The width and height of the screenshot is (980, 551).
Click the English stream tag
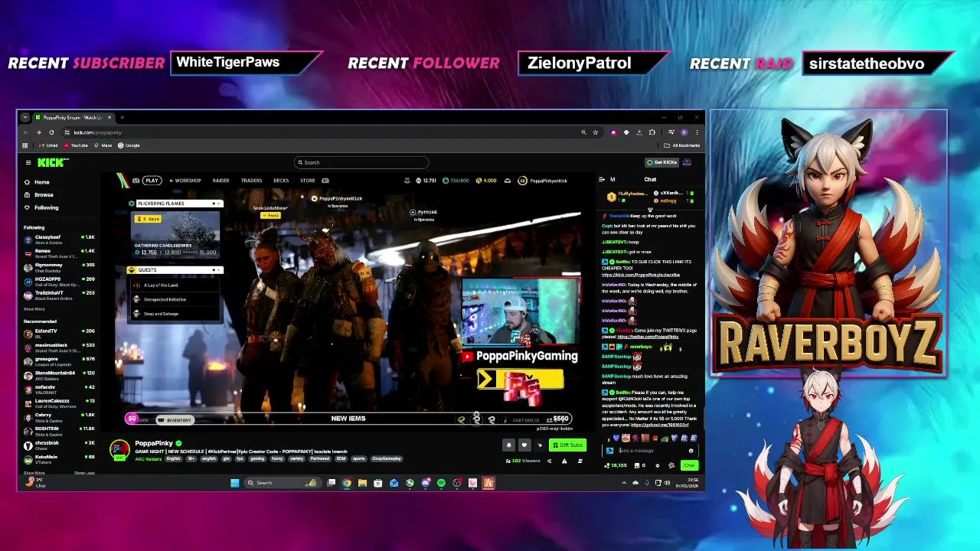[x=174, y=458]
